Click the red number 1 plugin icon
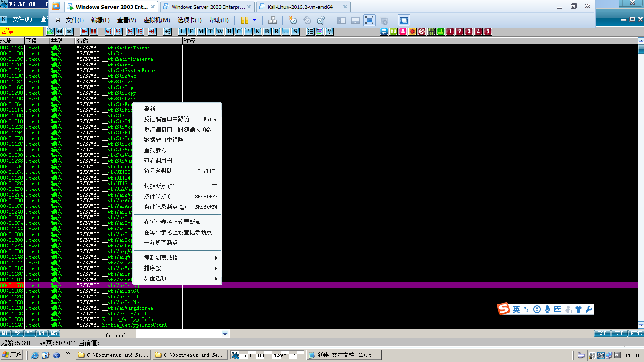 [x=450, y=32]
